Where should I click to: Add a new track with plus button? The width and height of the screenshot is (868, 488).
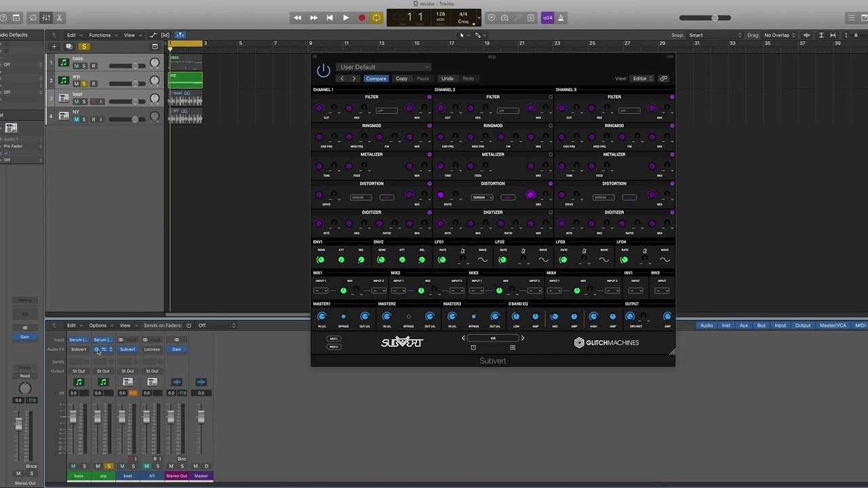tap(54, 47)
